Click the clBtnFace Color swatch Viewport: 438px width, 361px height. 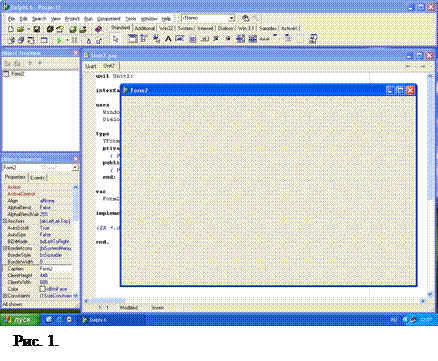(x=42, y=289)
